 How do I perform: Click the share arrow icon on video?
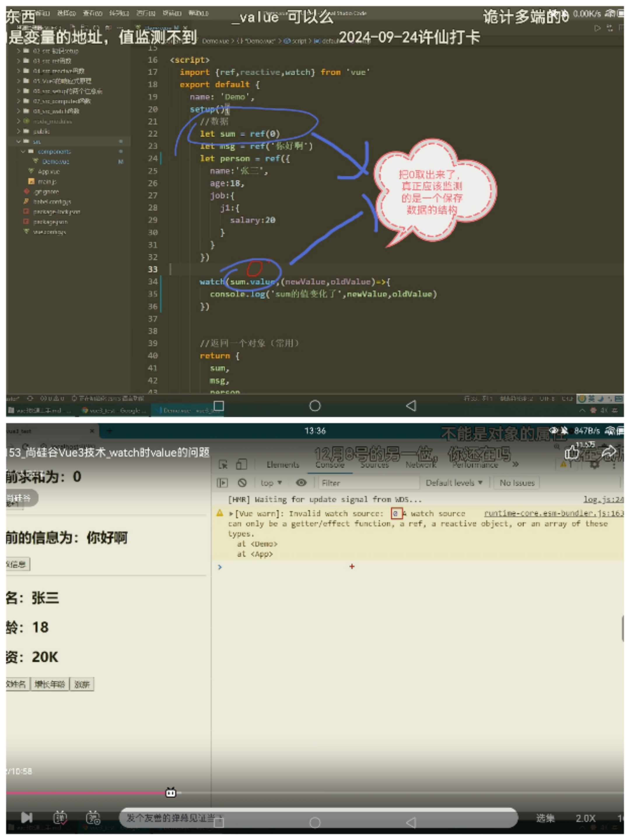(609, 451)
